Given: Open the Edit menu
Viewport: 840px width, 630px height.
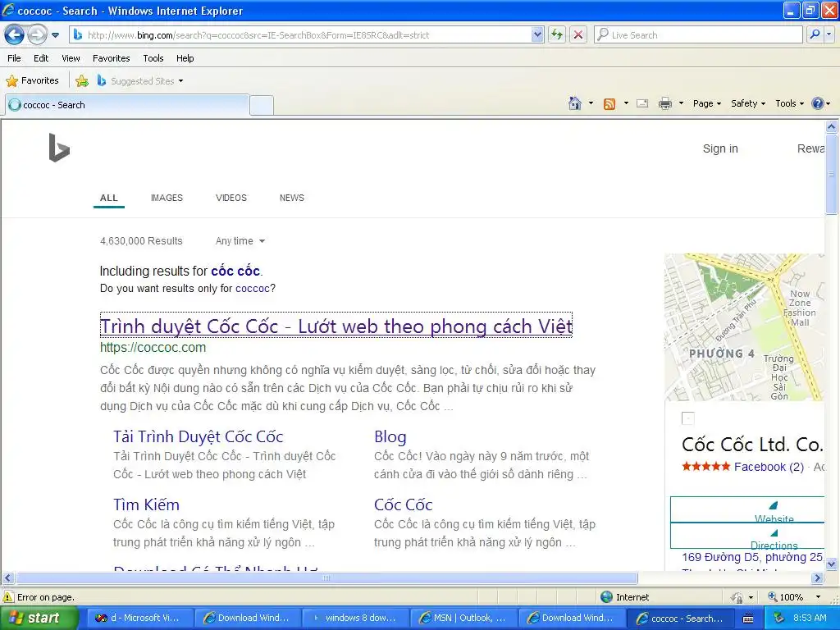Looking at the screenshot, I should [x=41, y=58].
